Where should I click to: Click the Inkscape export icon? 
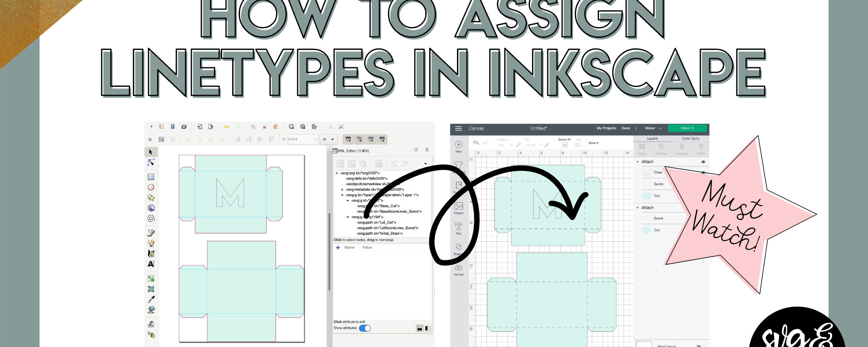[211, 127]
